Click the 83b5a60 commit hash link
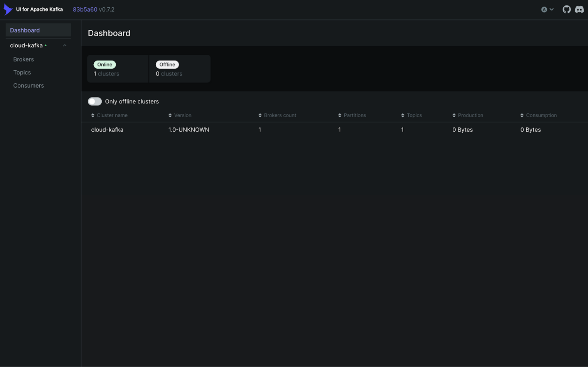Image resolution: width=588 pixels, height=367 pixels. click(85, 10)
